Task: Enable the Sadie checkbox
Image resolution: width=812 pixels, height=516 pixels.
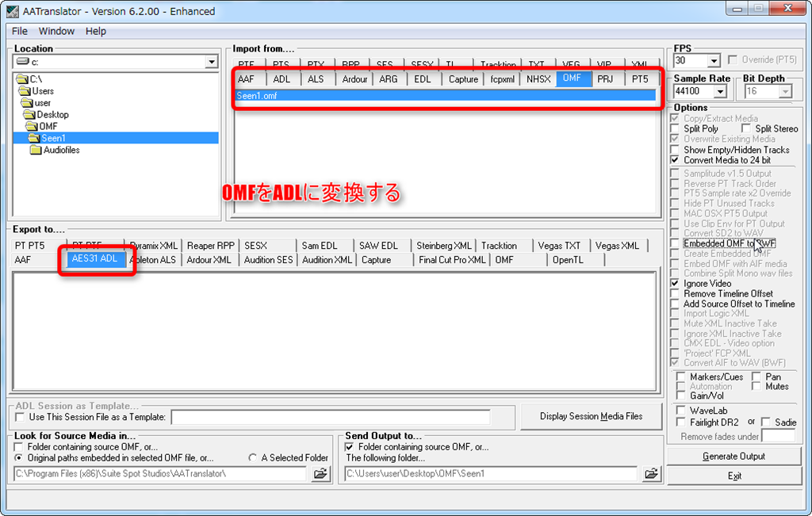Action: click(x=767, y=422)
